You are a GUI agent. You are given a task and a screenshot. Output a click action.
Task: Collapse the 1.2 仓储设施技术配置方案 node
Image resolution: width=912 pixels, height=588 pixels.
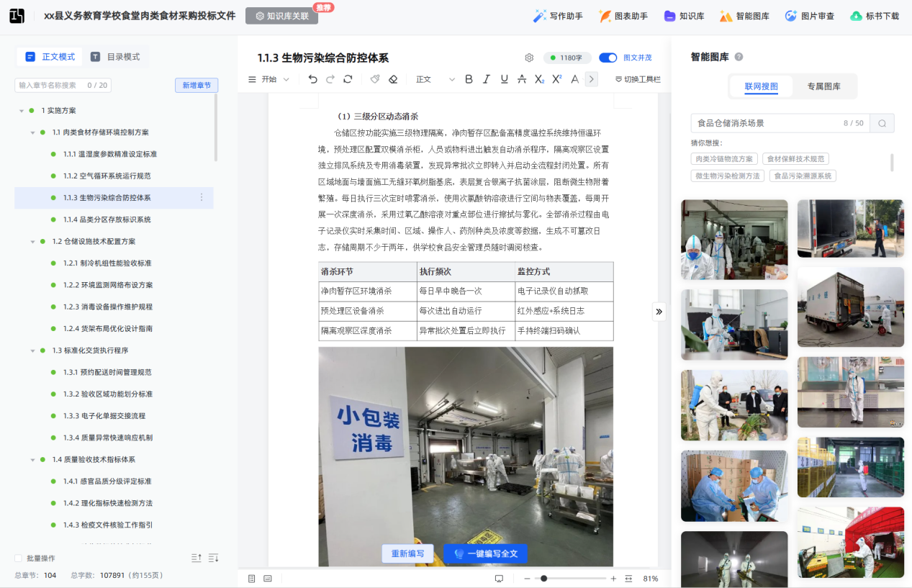pos(33,242)
